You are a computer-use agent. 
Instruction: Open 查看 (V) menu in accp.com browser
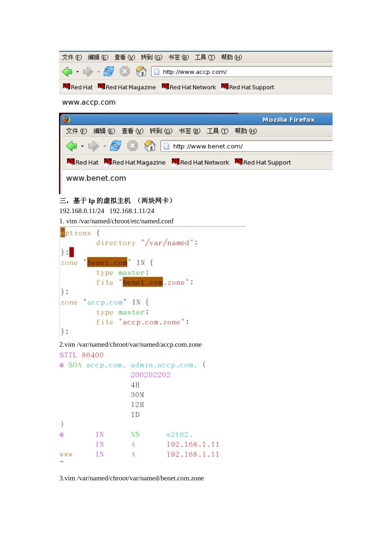click(x=125, y=57)
